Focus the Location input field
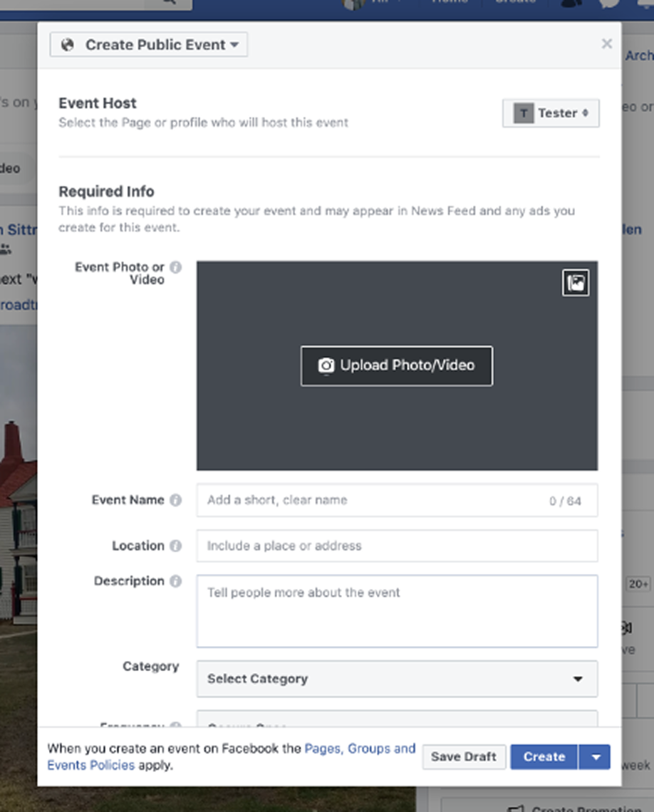 click(x=397, y=546)
